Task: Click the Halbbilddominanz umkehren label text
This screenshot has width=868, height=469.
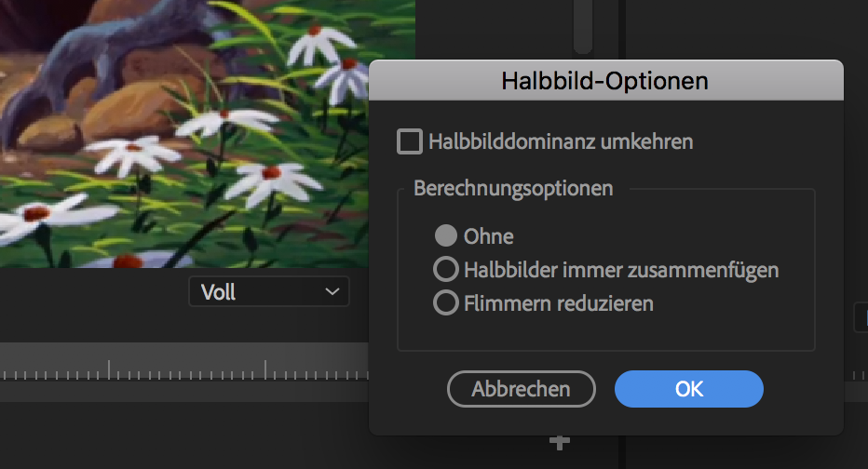Action: (x=561, y=142)
